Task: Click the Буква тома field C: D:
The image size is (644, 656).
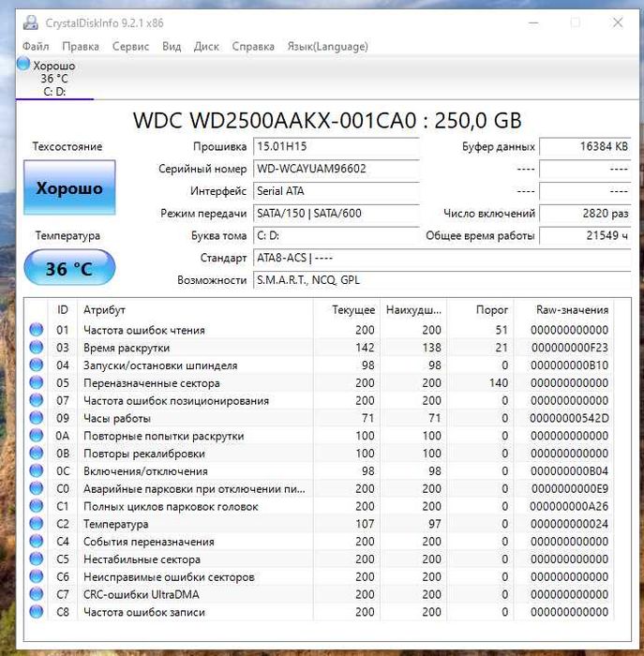Action: coord(336,235)
